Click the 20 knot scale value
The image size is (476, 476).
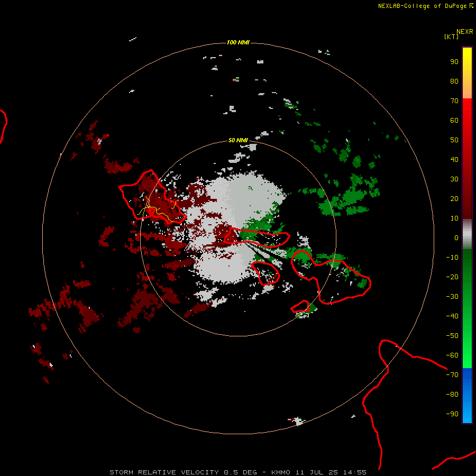pyautogui.click(x=454, y=199)
